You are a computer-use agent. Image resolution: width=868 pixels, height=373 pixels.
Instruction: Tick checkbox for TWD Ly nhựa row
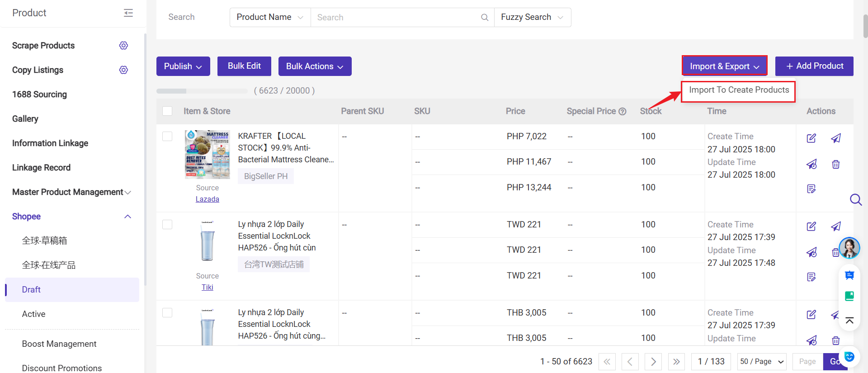(x=167, y=225)
